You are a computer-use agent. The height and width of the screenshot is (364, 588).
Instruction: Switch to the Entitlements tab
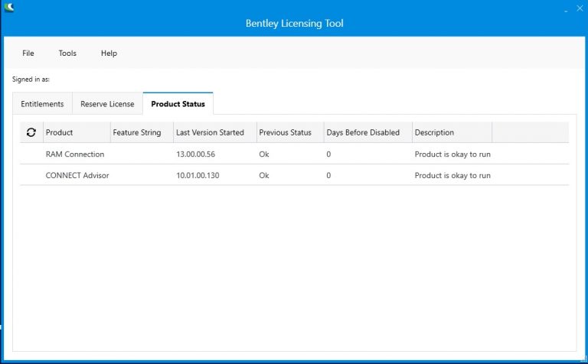[x=42, y=104]
